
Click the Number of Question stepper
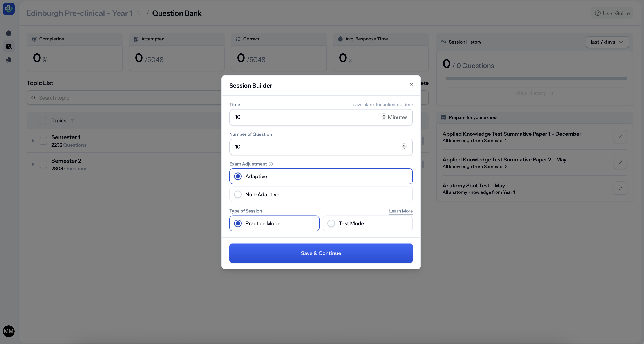(404, 147)
